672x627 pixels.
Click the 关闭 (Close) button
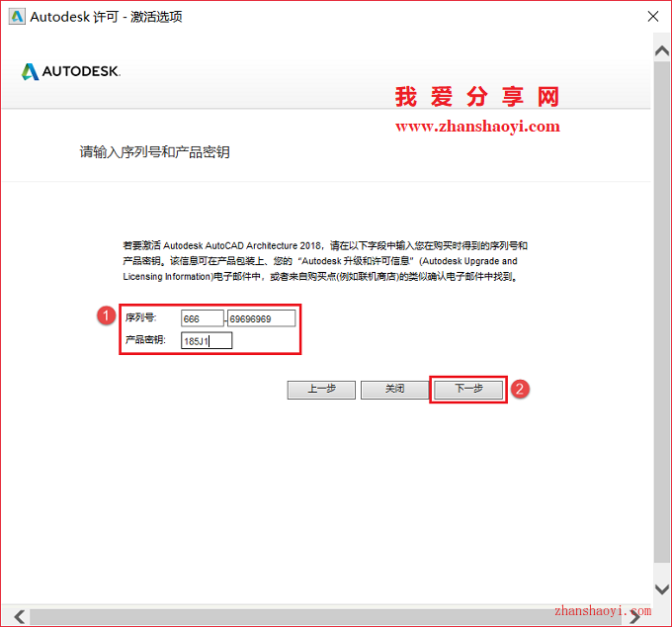394,390
